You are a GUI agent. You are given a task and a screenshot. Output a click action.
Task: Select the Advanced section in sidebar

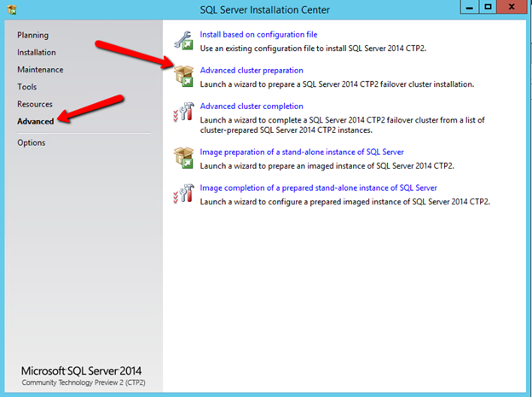pos(35,121)
